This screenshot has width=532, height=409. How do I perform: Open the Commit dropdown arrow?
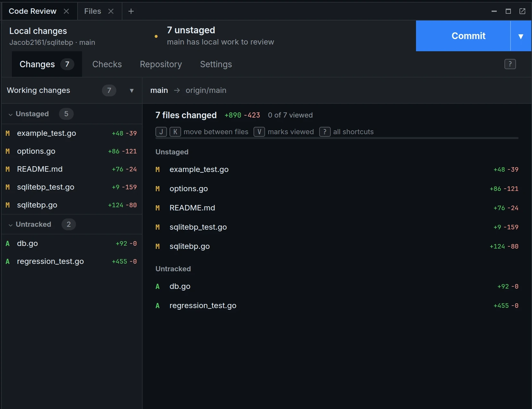click(x=521, y=36)
